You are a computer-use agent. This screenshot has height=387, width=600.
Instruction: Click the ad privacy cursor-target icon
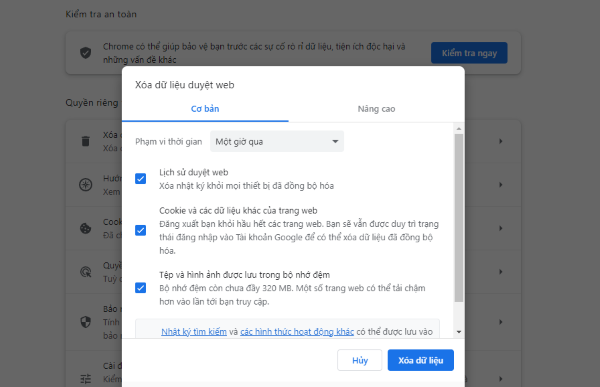pos(86,272)
